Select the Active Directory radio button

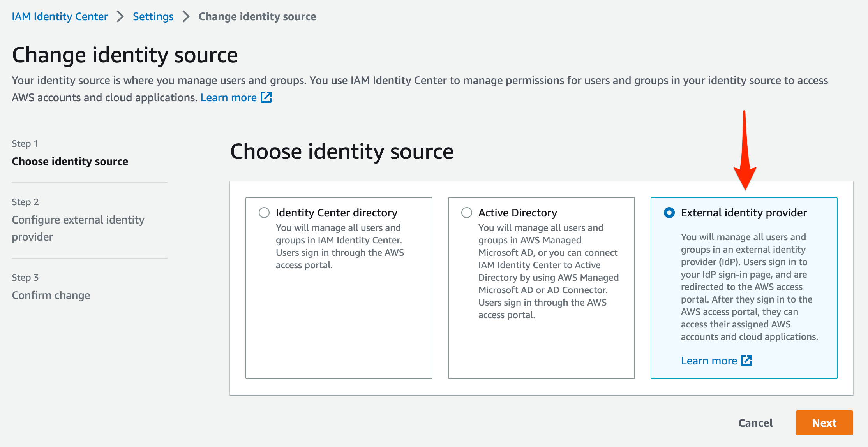(467, 213)
